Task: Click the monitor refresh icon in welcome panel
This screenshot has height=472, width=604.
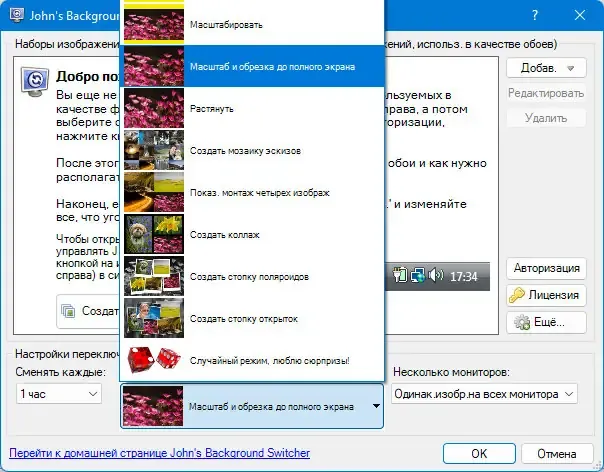Action: (x=35, y=82)
